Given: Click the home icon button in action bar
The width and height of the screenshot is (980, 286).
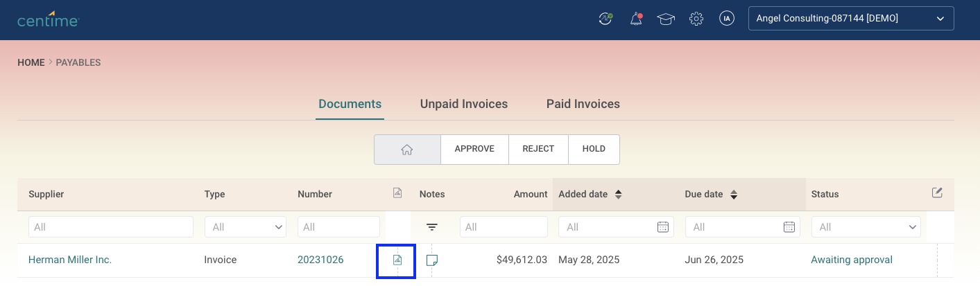Looking at the screenshot, I should pos(407,150).
